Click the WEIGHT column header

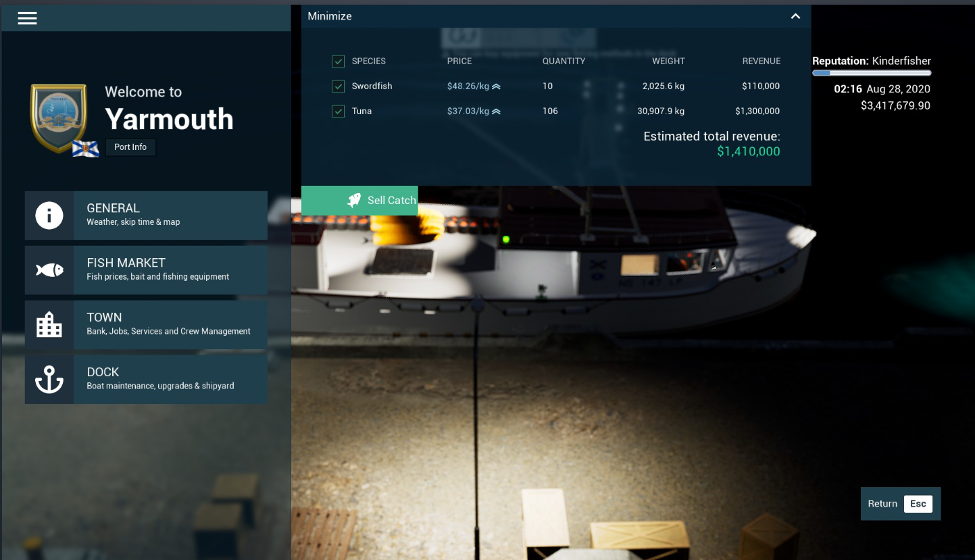[x=668, y=61]
